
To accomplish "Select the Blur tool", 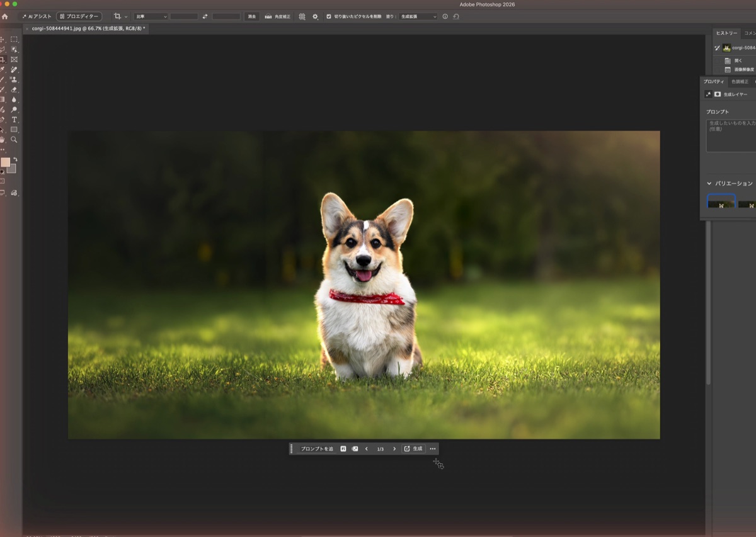I will [x=14, y=99].
